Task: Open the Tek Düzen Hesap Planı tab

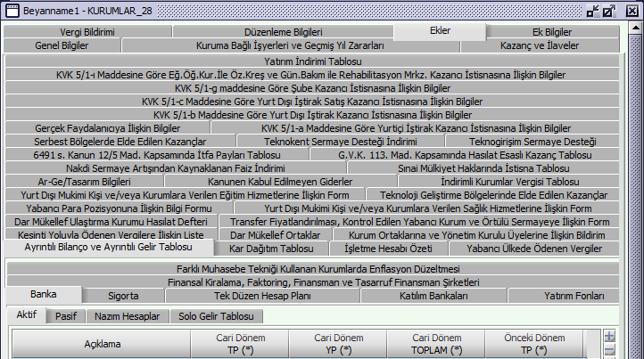Action: click(x=263, y=296)
